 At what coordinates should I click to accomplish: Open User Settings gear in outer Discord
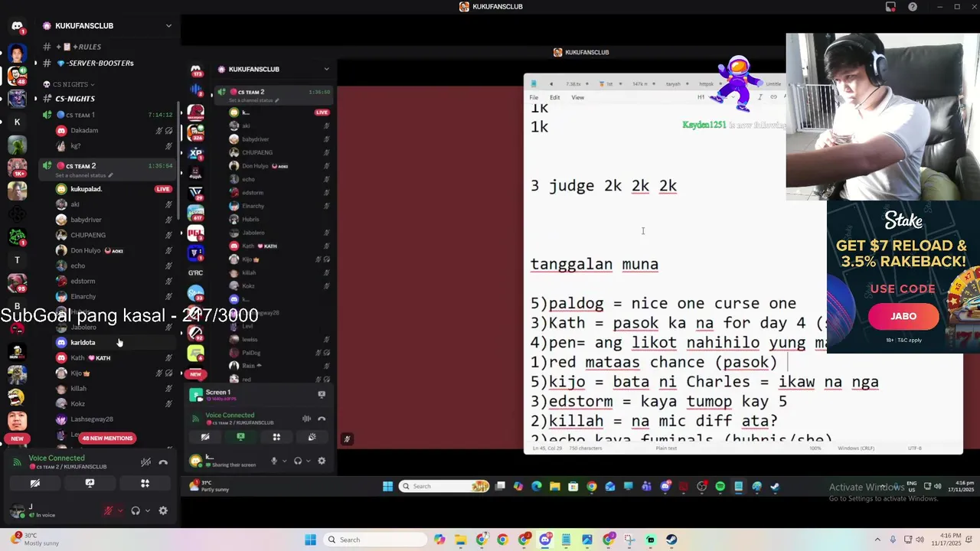pyautogui.click(x=163, y=510)
